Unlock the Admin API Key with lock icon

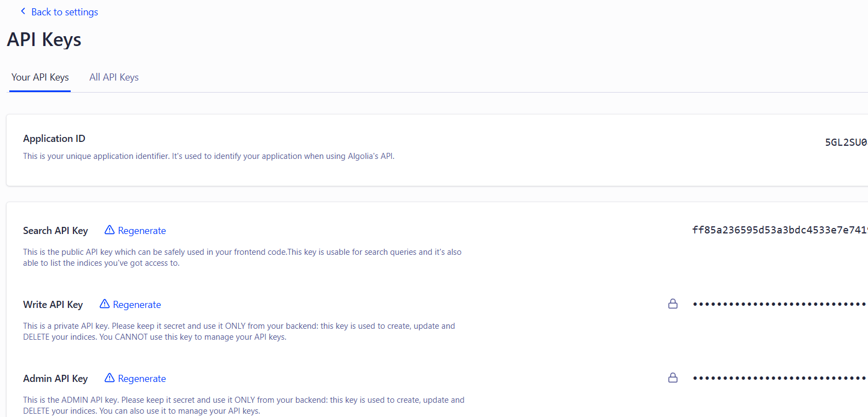673,378
